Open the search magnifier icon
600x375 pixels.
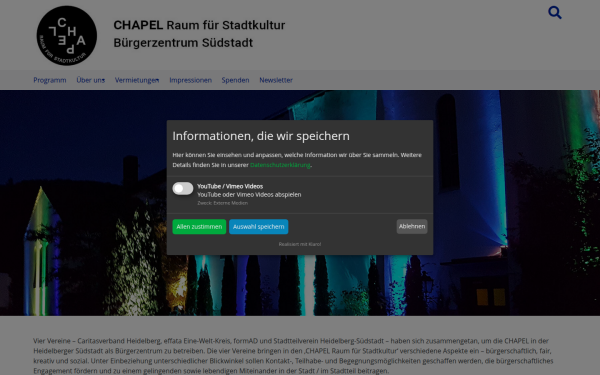(x=554, y=13)
